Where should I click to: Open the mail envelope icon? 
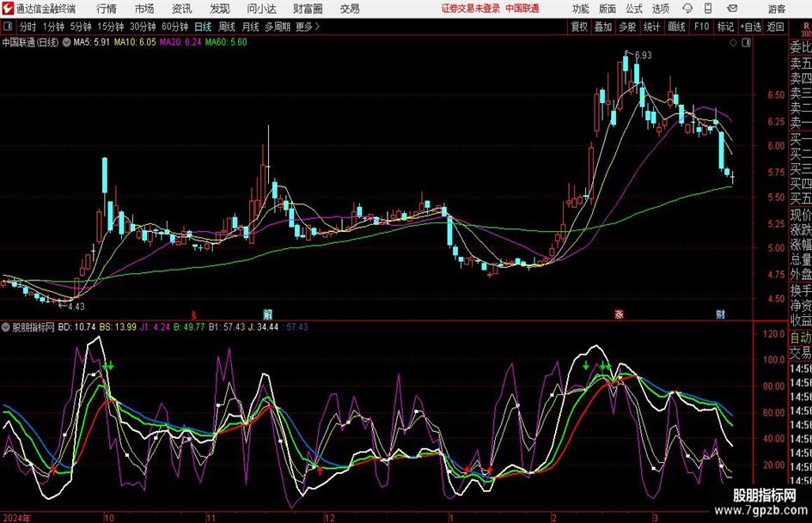tap(732, 9)
